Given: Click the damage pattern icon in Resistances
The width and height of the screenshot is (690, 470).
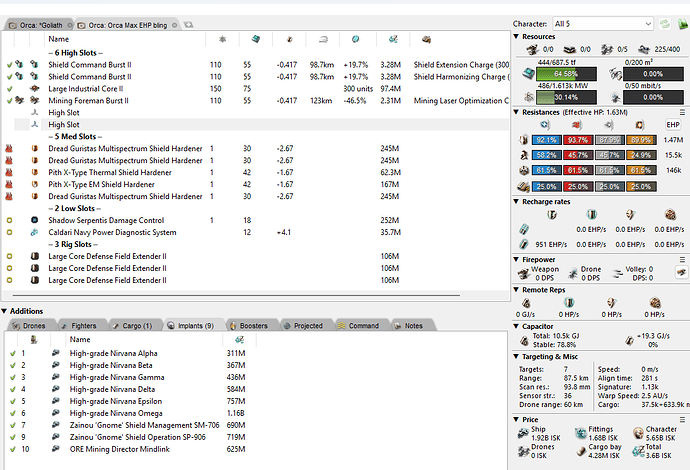Looking at the screenshot, I should [x=523, y=187].
